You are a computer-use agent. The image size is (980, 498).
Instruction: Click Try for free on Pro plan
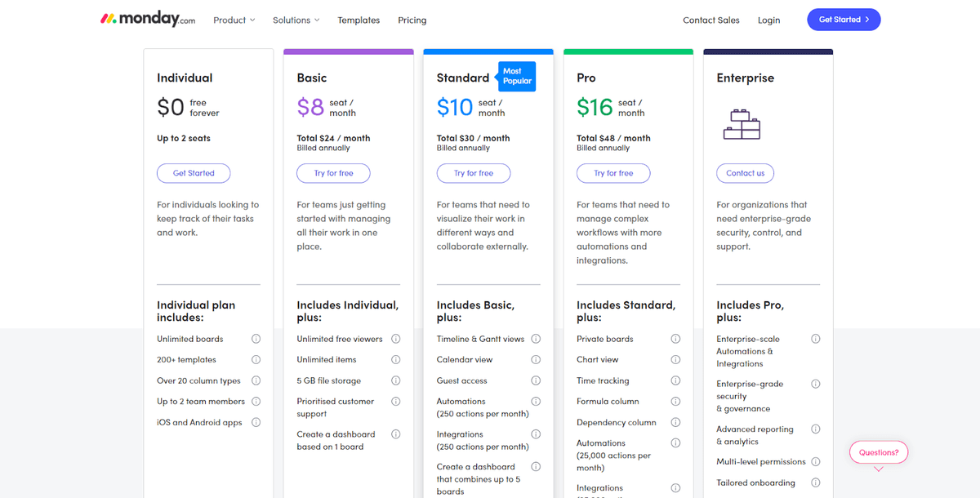coord(613,173)
